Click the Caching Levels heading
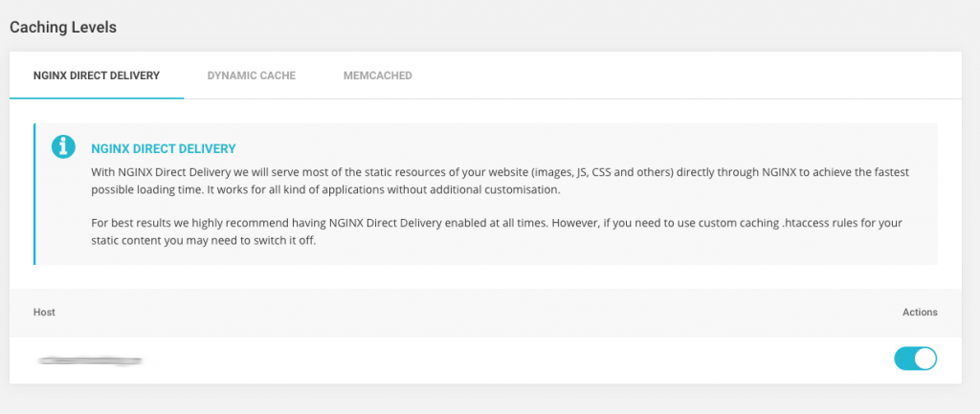 [x=63, y=28]
